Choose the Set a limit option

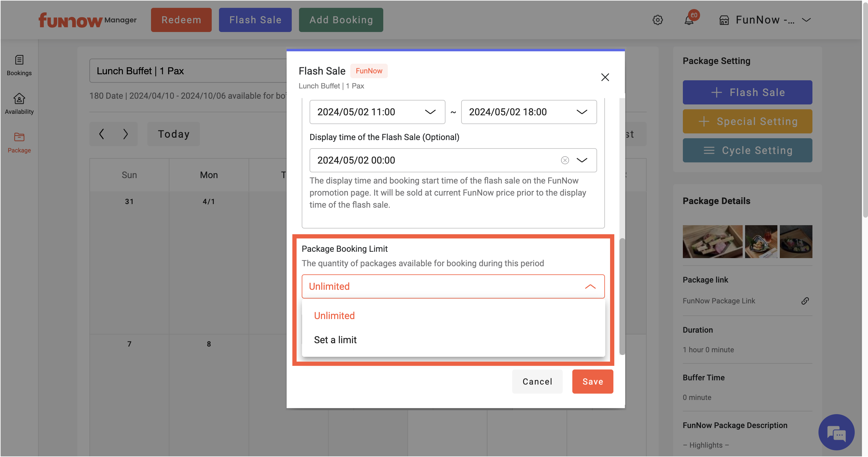pos(335,340)
